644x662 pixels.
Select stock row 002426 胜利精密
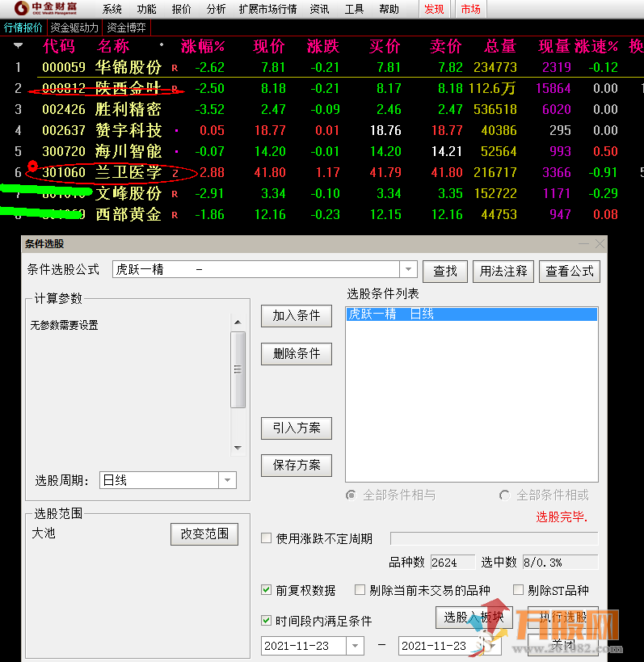pos(322,109)
